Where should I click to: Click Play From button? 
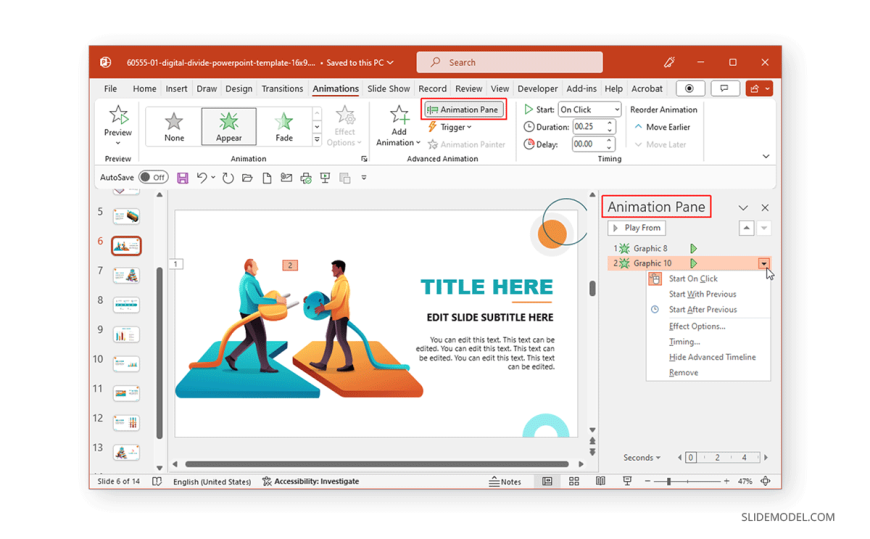pyautogui.click(x=636, y=228)
